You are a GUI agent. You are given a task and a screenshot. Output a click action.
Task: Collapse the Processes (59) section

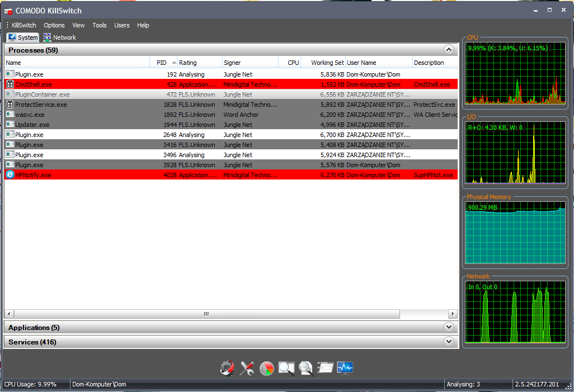click(449, 49)
